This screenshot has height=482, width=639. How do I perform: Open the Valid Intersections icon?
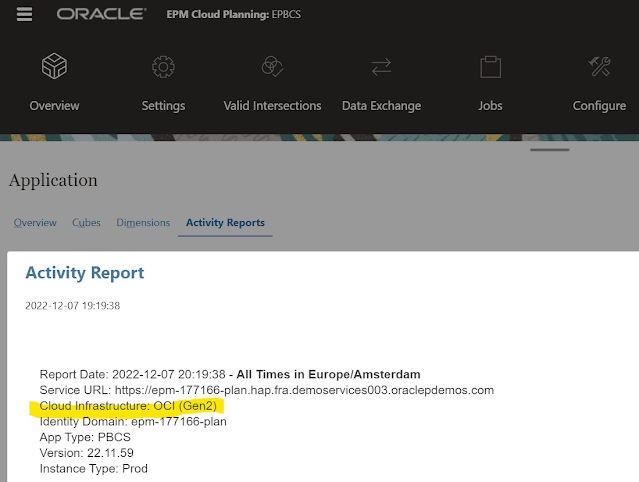[x=272, y=67]
